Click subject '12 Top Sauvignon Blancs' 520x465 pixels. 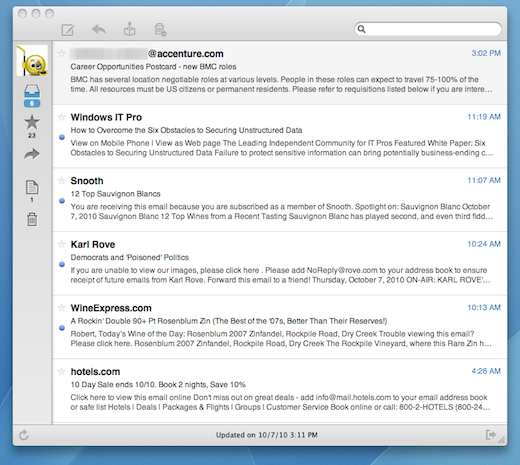[x=115, y=194]
